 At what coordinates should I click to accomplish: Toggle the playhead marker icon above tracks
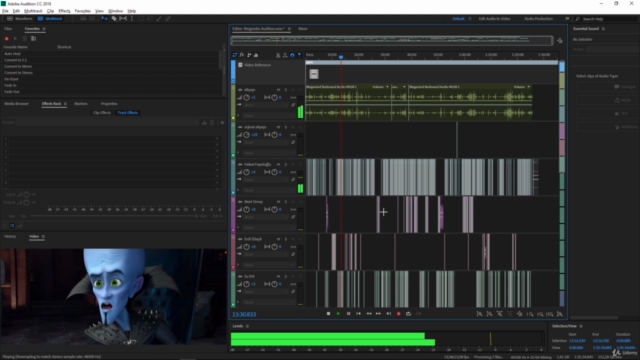tap(299, 55)
